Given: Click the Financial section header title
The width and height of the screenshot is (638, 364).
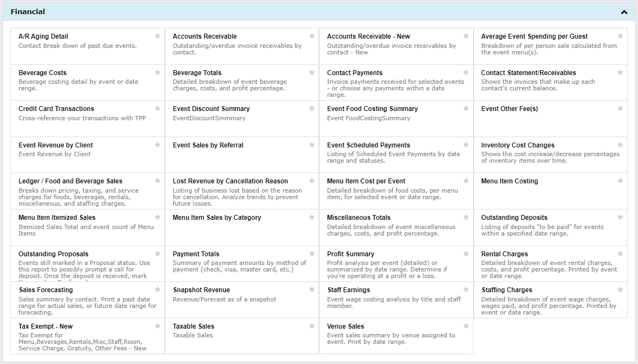Looking at the screenshot, I should [x=28, y=12].
